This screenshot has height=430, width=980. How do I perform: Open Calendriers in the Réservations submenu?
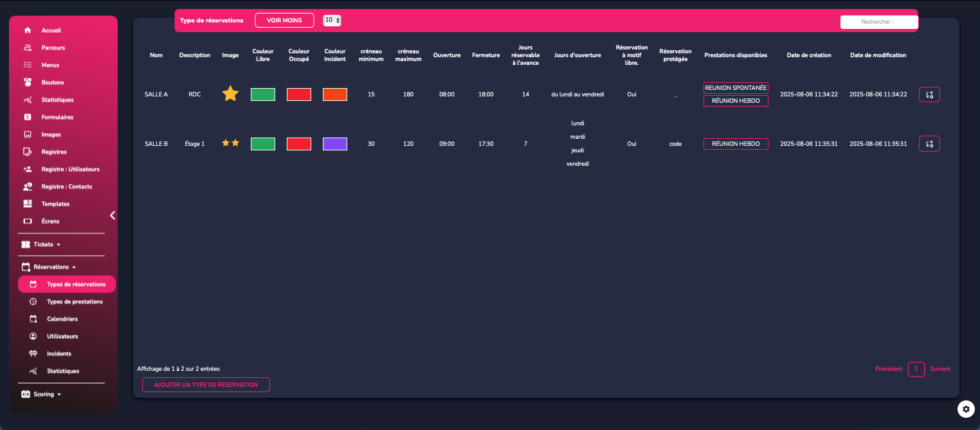pos(62,319)
